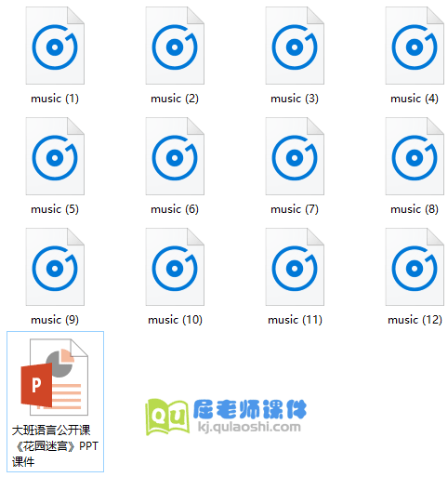Click the file name label "music (2)"
Image resolution: width=448 pixels, height=477 pixels.
tap(175, 99)
